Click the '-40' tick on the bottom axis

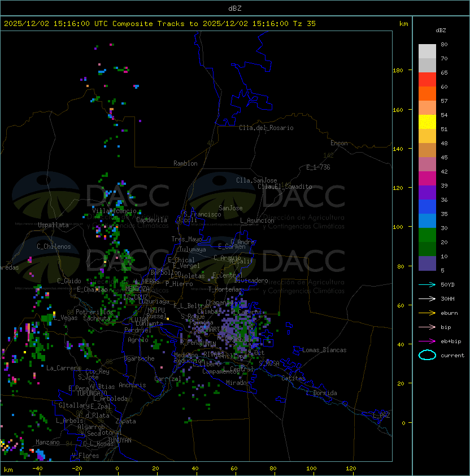pos(37,469)
